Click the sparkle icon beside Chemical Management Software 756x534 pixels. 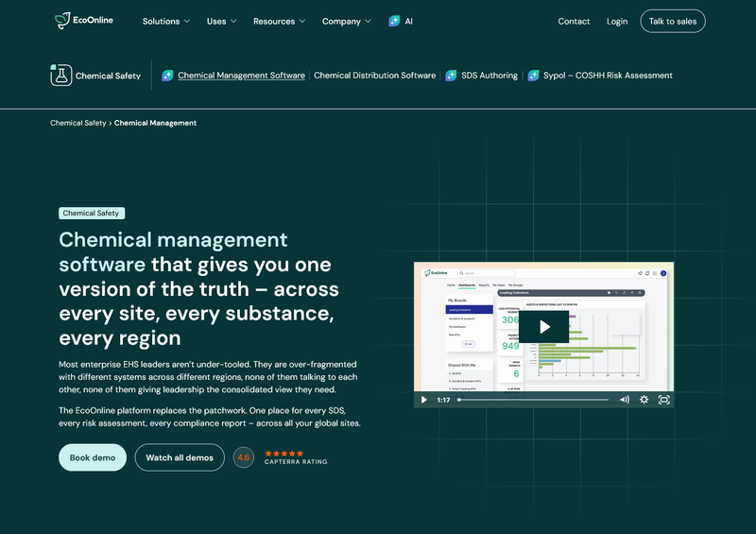point(167,76)
